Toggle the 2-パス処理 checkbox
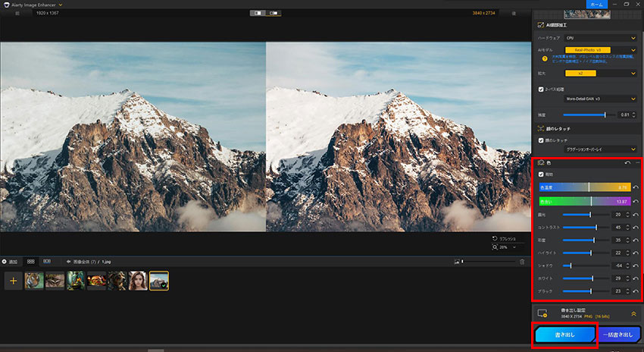The image size is (644, 352). 539,89
